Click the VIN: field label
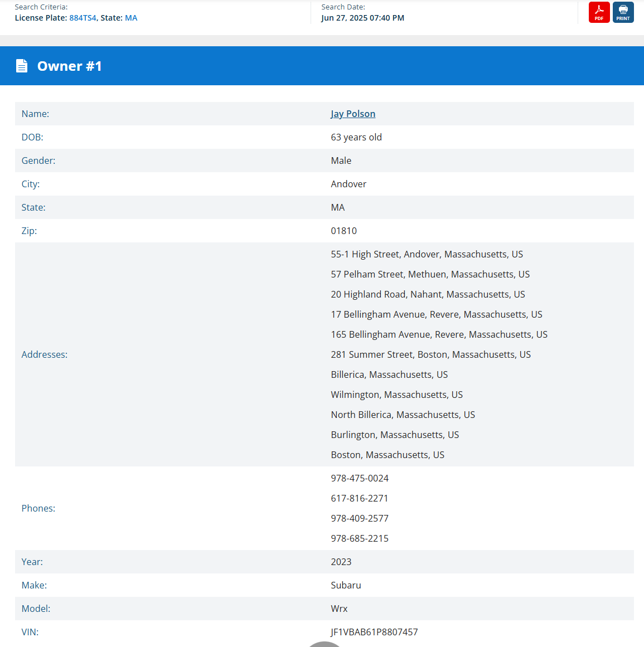 click(30, 632)
